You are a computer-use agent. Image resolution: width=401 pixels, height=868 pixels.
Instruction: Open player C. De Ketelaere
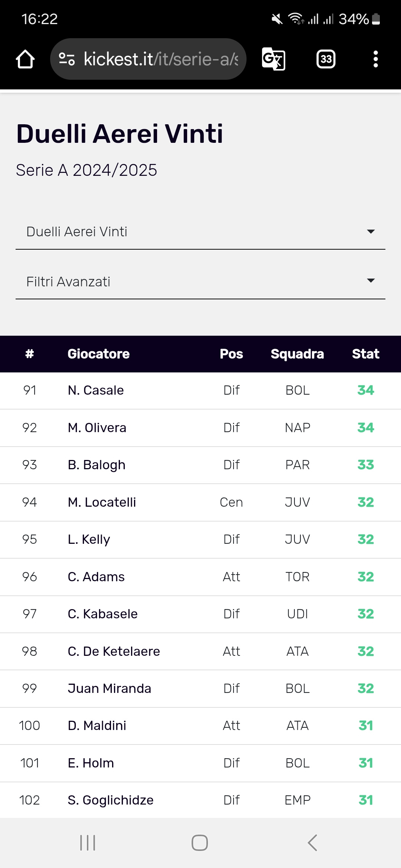[114, 651]
